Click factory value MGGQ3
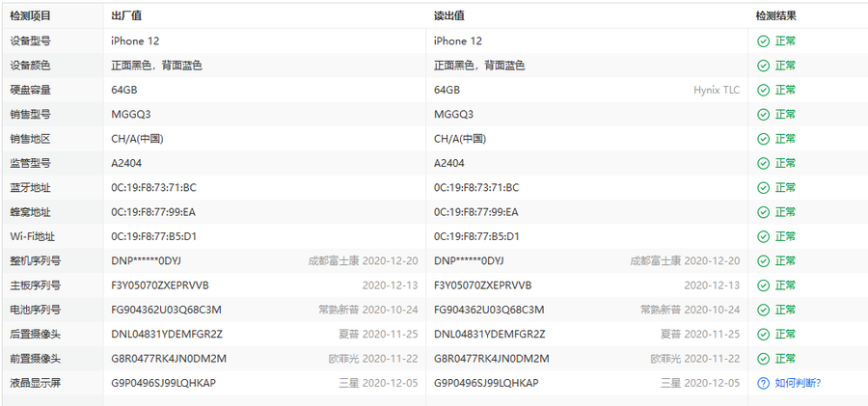 coord(131,114)
